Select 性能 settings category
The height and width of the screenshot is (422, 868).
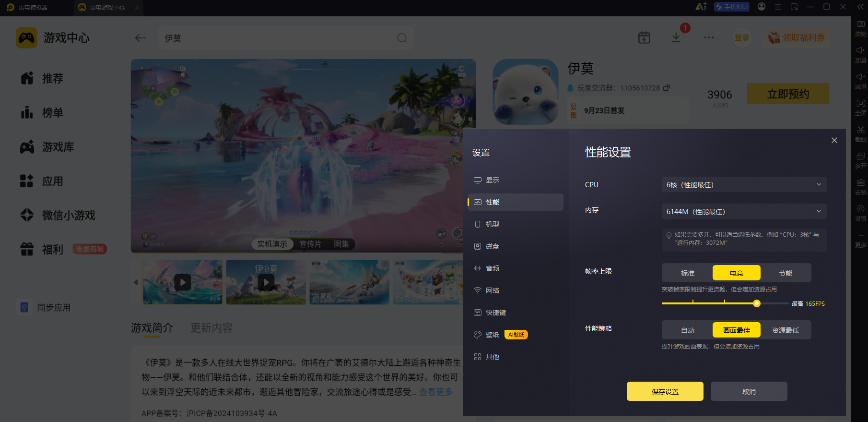coord(516,202)
